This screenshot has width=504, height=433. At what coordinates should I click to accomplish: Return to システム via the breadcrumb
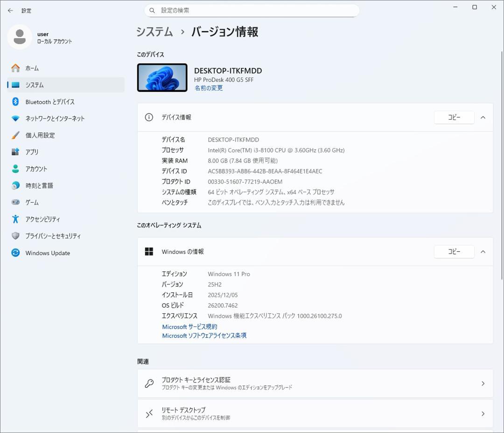click(154, 32)
